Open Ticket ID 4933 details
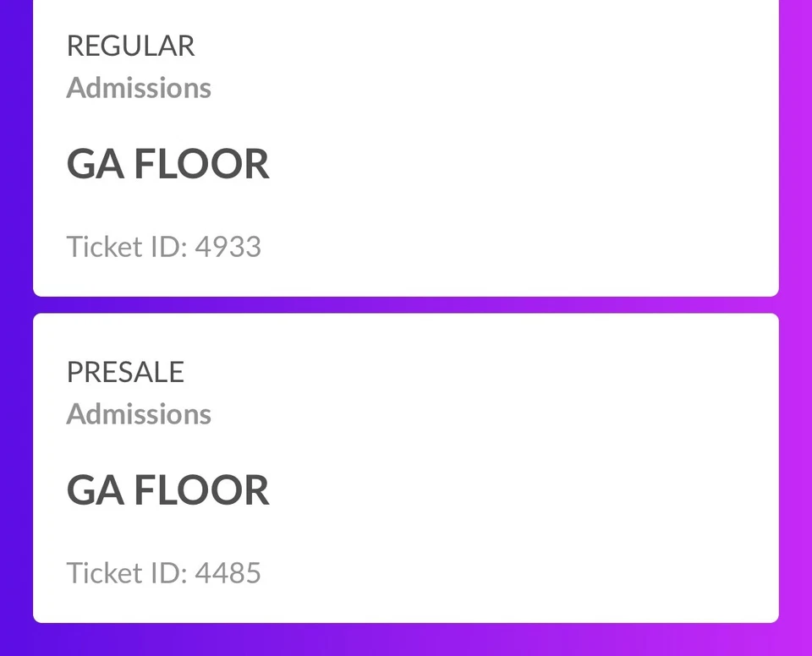Image resolution: width=812 pixels, height=656 pixels. coord(164,246)
